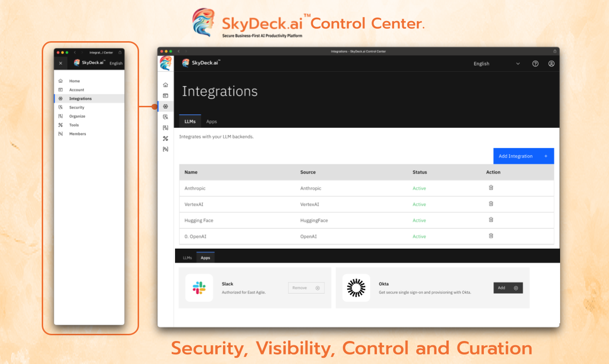This screenshot has height=364, width=609.
Task: Select the LLMs tab in the lower panel
Action: tap(187, 258)
